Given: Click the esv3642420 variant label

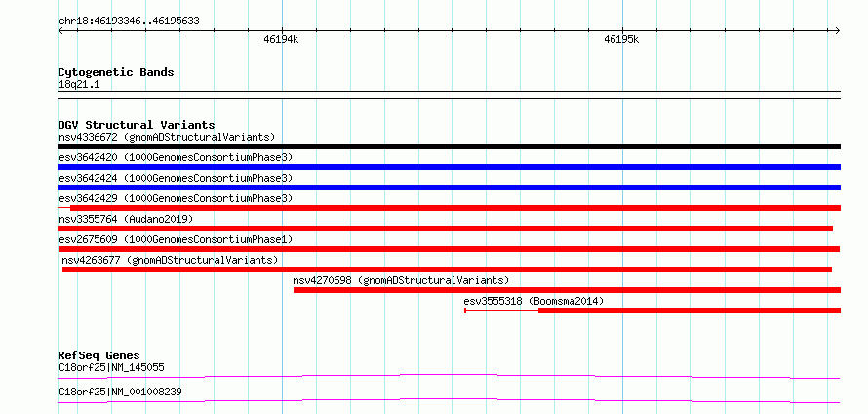Looking at the screenshot, I should pyautogui.click(x=176, y=157).
